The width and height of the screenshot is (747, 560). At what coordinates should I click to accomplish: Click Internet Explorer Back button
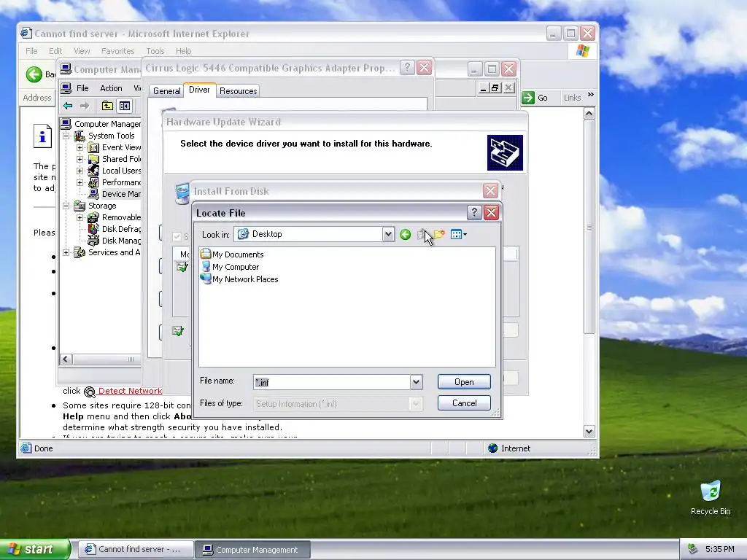point(34,74)
